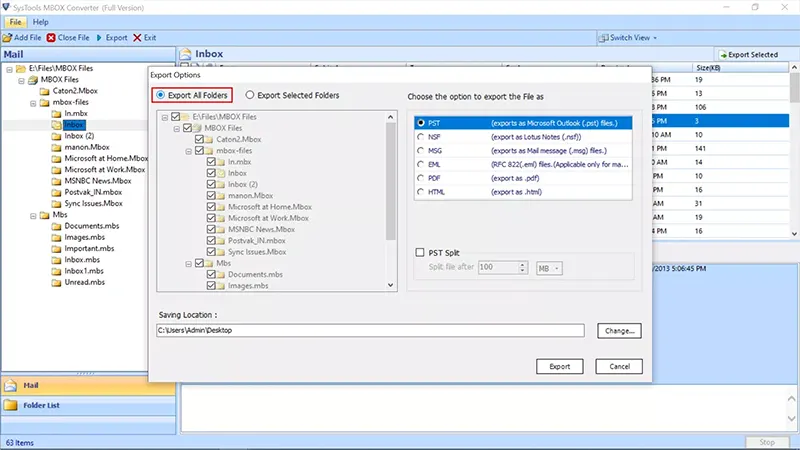Select the Export Selected Folders radio button

[x=249, y=95]
